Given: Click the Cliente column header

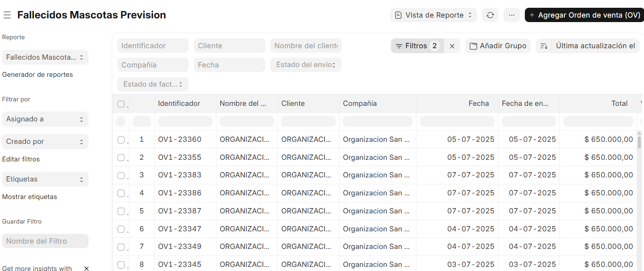Looking at the screenshot, I should click(308, 103).
